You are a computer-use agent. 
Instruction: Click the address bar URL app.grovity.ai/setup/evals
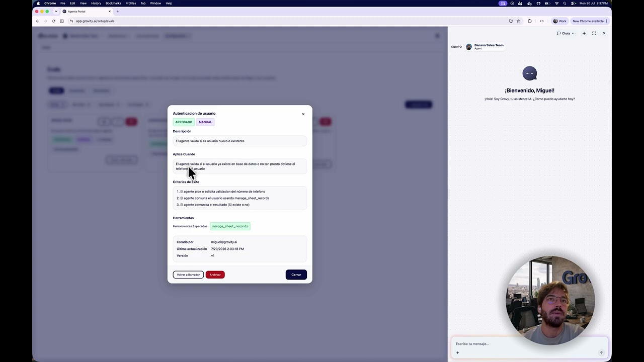click(x=95, y=21)
